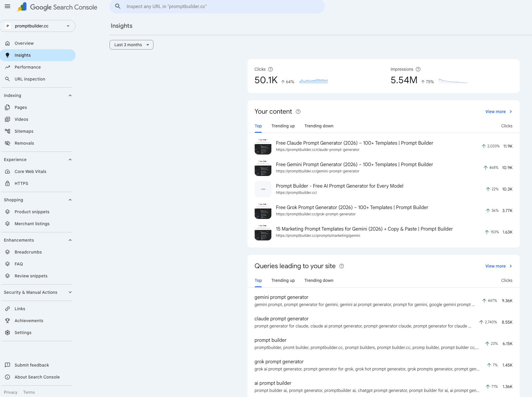Viewport: 532px width, 397px height.
Task: Click the Videos icon in sidebar
Action: click(x=7, y=119)
